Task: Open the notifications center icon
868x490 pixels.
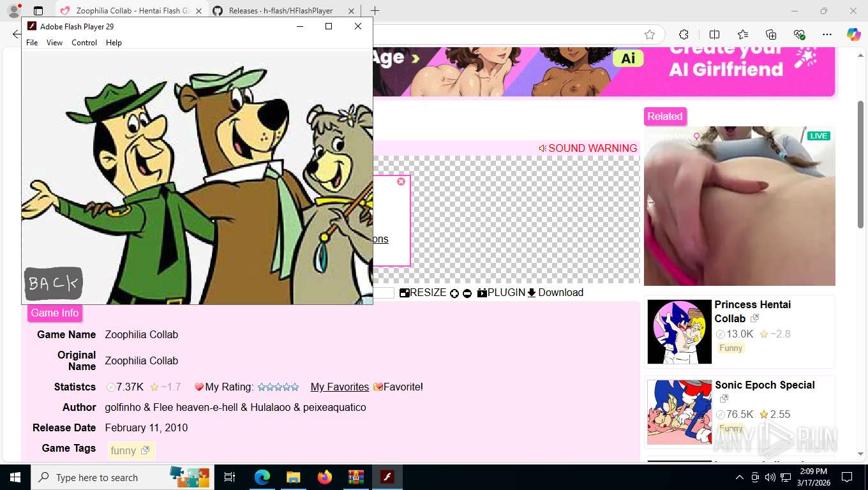Action: pos(847,477)
